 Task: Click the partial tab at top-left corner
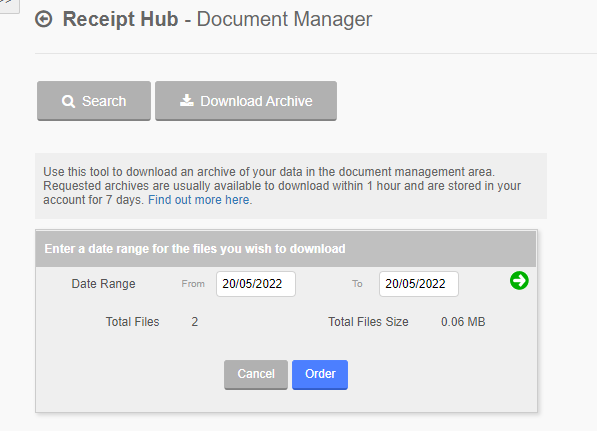[x=9, y=5]
